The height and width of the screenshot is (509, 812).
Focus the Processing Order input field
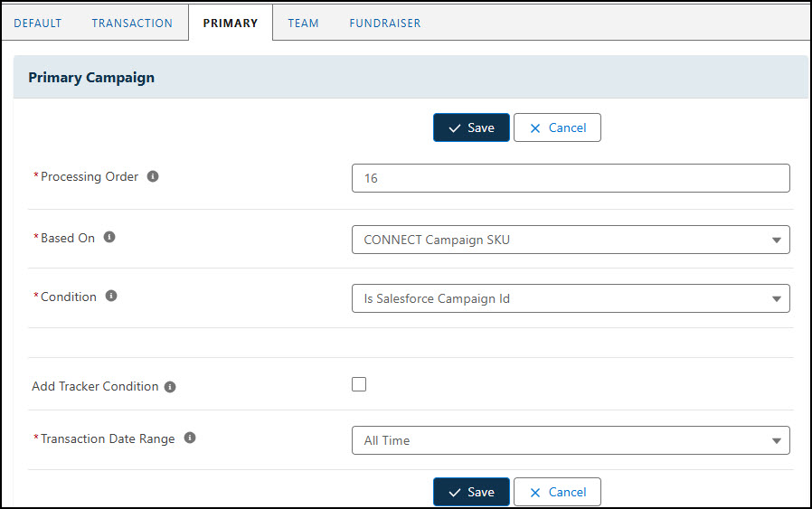[571, 178]
